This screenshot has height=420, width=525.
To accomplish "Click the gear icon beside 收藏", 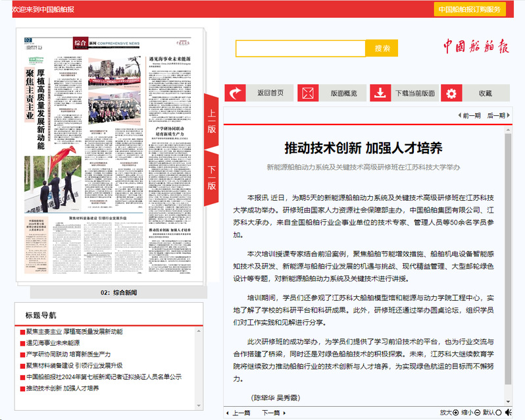I will click(x=451, y=93).
